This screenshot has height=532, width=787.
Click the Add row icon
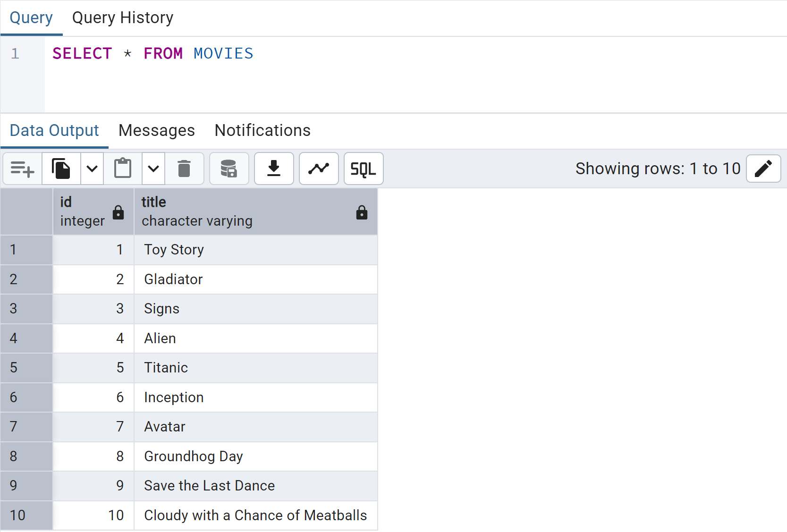click(x=23, y=169)
